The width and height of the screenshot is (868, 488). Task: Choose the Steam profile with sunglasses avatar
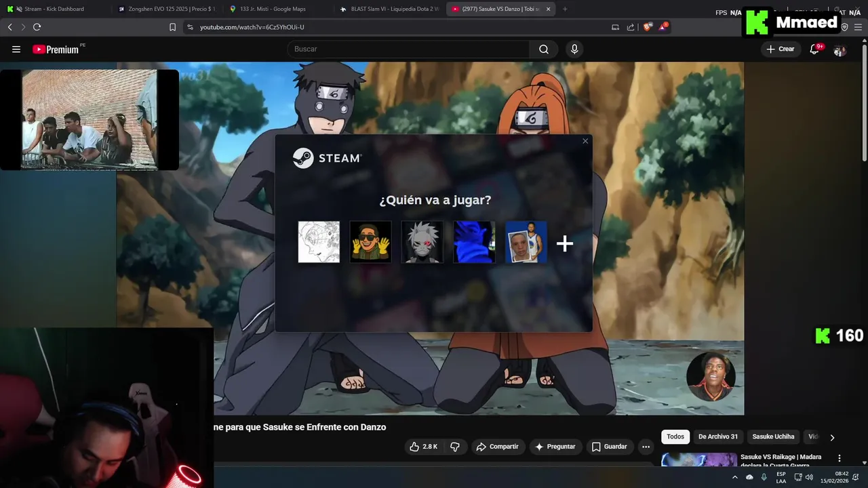tap(370, 242)
